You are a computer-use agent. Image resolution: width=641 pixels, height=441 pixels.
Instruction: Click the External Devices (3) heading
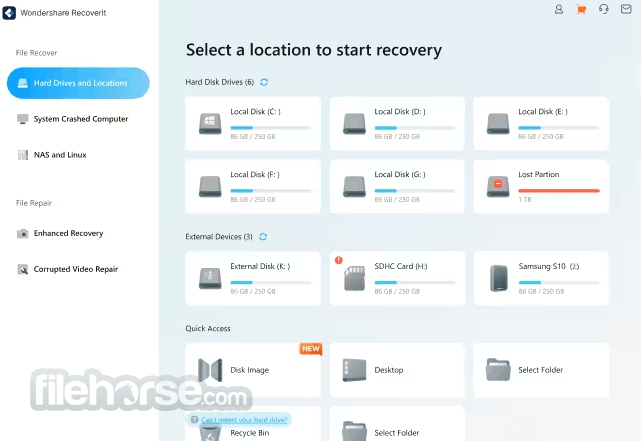coord(219,237)
